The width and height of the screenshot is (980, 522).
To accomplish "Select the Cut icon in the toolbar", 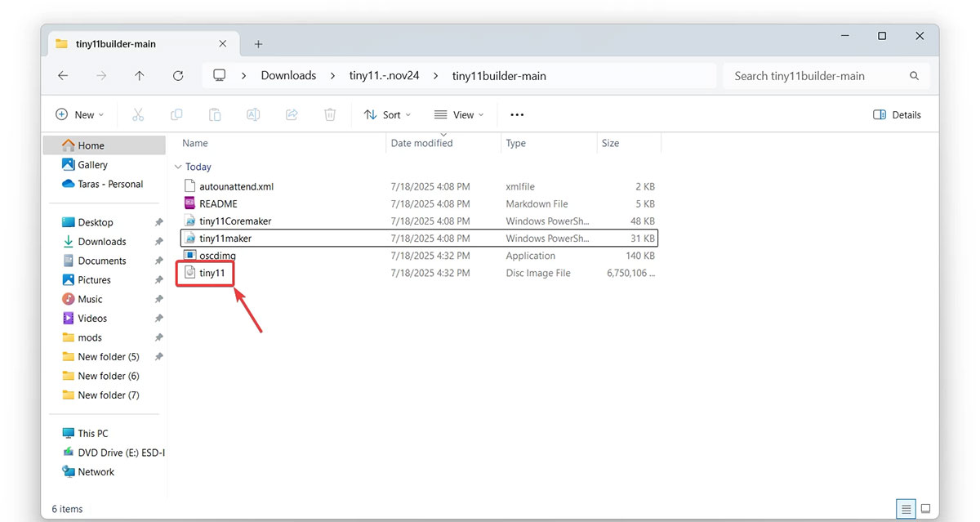I will pos(138,114).
